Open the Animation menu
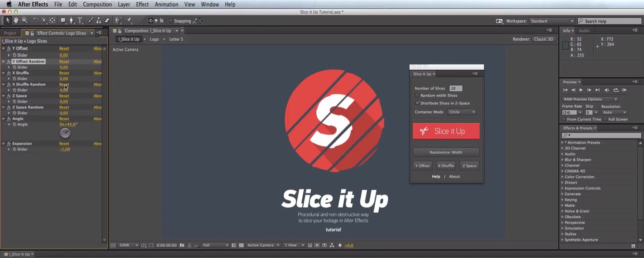The image size is (644, 258). (166, 4)
